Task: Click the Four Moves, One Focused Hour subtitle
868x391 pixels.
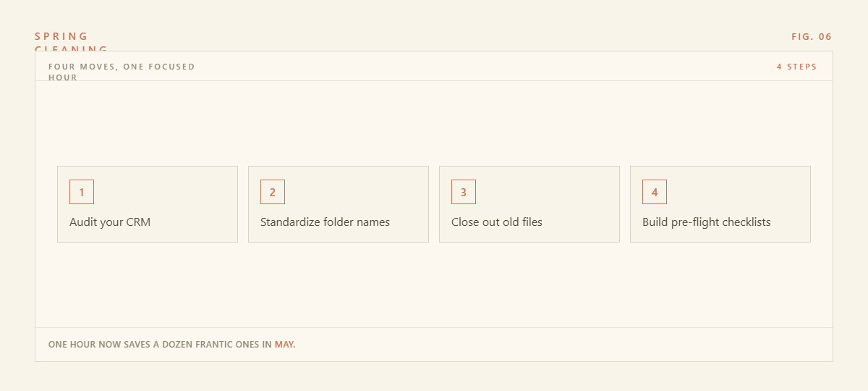Action: click(x=122, y=72)
